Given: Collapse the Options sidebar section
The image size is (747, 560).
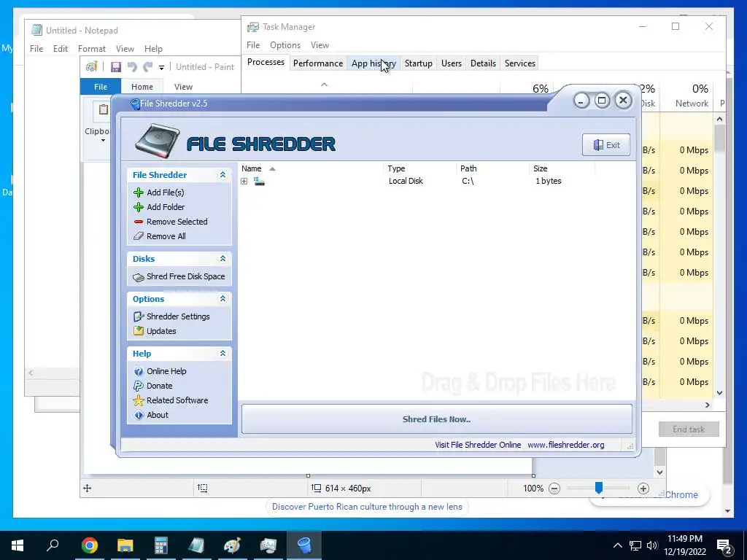Looking at the screenshot, I should tap(222, 298).
